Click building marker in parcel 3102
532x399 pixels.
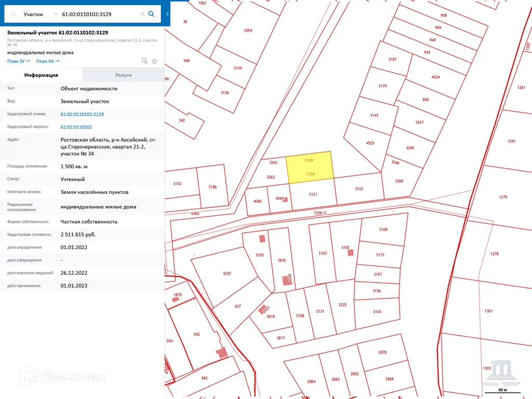pyautogui.click(x=351, y=252)
